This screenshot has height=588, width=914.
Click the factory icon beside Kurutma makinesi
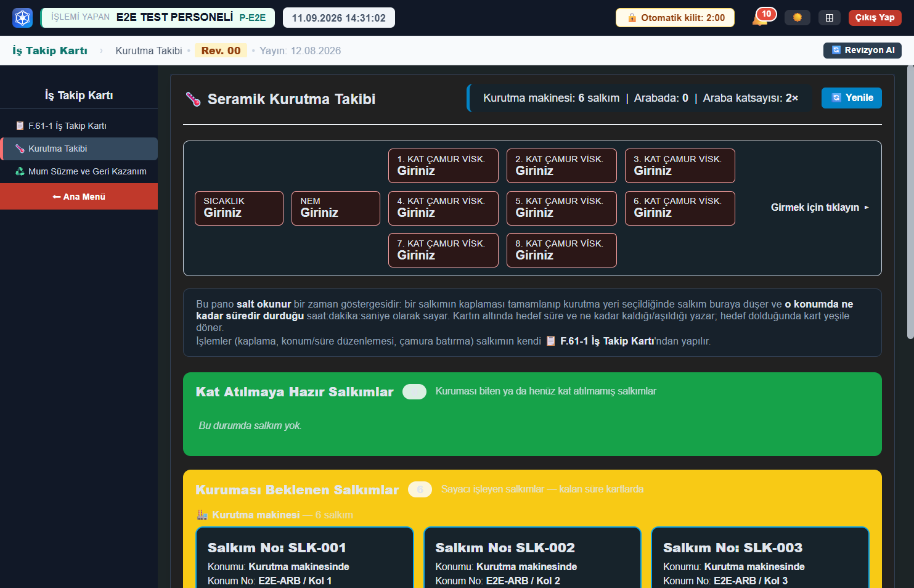click(202, 515)
